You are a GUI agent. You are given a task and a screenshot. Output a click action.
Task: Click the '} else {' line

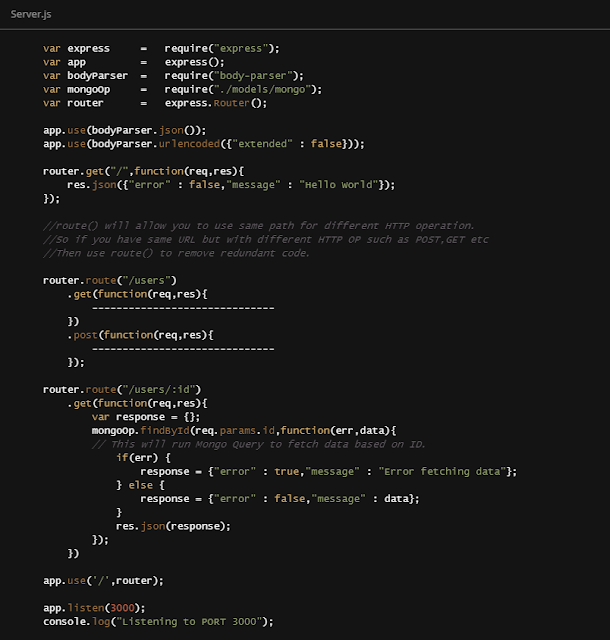[140, 486]
